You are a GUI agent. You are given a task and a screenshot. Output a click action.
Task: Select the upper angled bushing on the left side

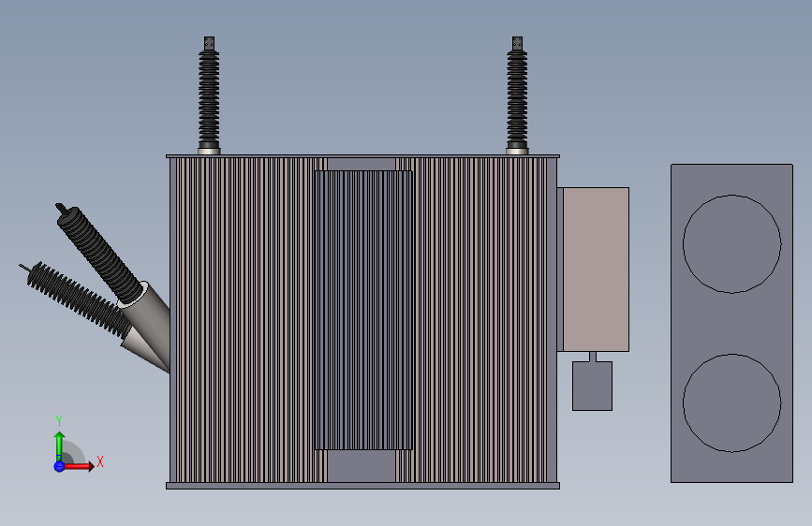pyautogui.click(x=100, y=254)
